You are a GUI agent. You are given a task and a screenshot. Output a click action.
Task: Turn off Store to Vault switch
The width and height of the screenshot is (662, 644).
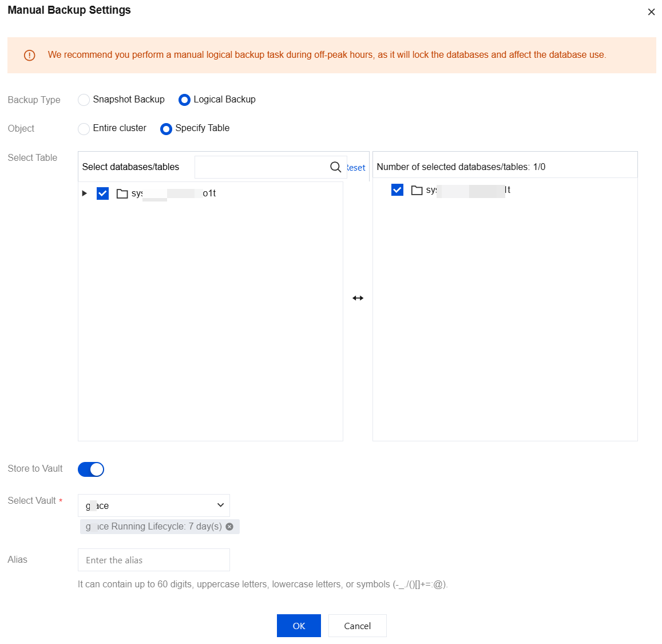click(x=91, y=469)
